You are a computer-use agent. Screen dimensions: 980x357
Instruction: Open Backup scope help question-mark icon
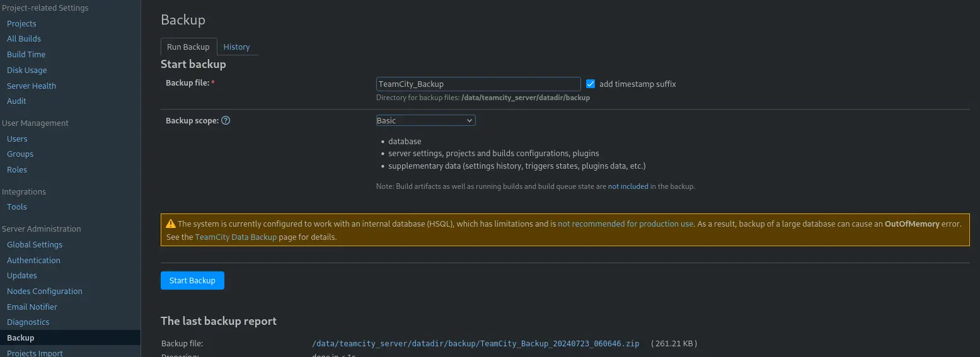[226, 120]
